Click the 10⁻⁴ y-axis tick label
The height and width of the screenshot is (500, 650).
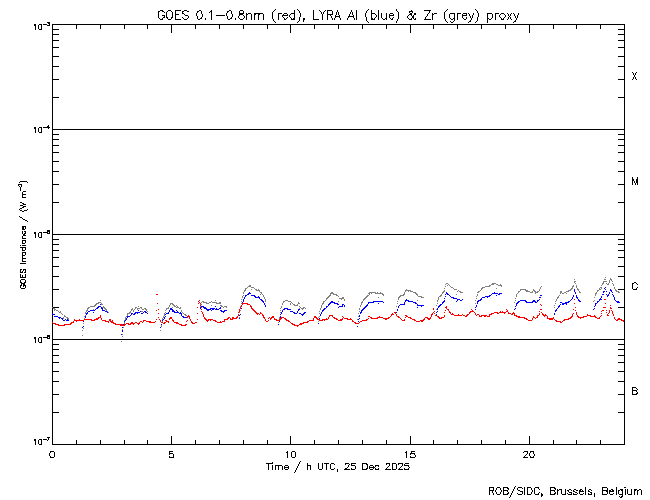[x=37, y=130]
